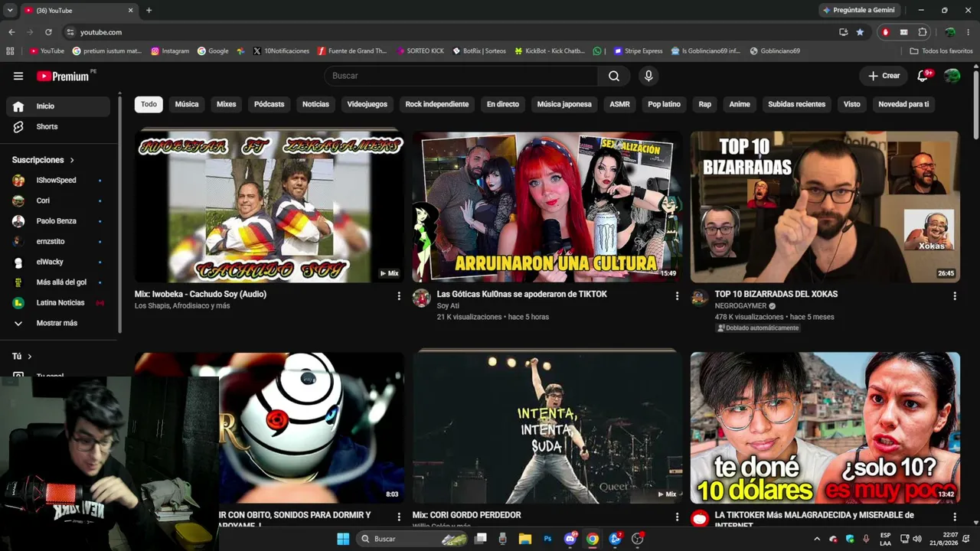This screenshot has width=980, height=551.
Task: Open the NEGROGAYMER channel avatar
Action: [700, 298]
